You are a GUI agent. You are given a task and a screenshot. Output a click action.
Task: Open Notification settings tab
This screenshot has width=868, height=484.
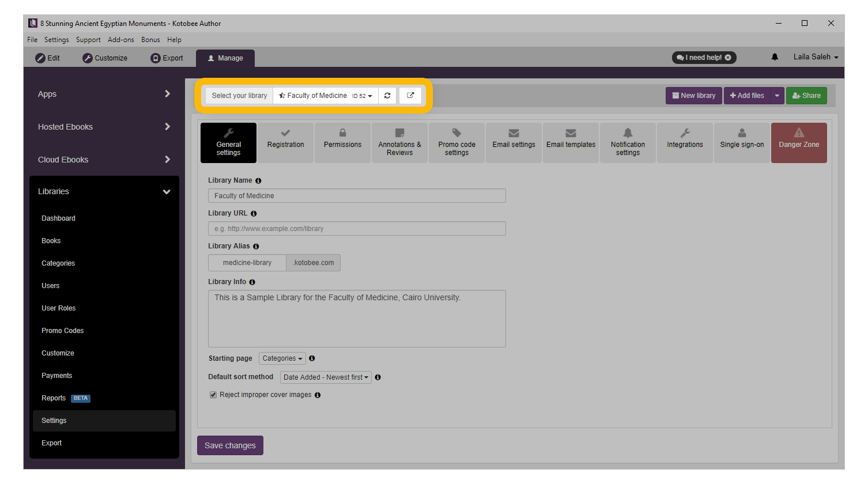[x=628, y=143]
